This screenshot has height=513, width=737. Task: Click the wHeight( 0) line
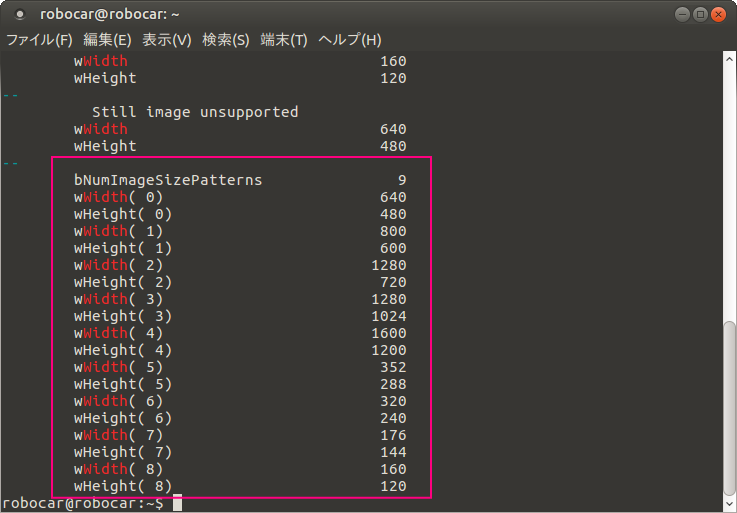[240, 214]
